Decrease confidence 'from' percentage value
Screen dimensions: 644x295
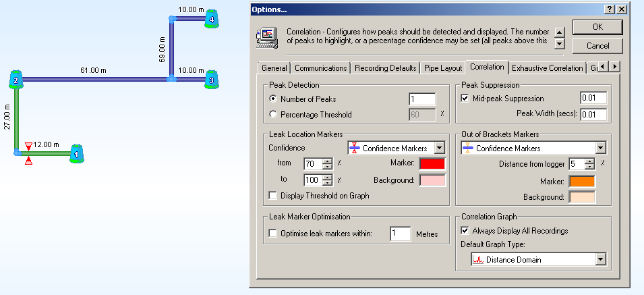tap(327, 167)
